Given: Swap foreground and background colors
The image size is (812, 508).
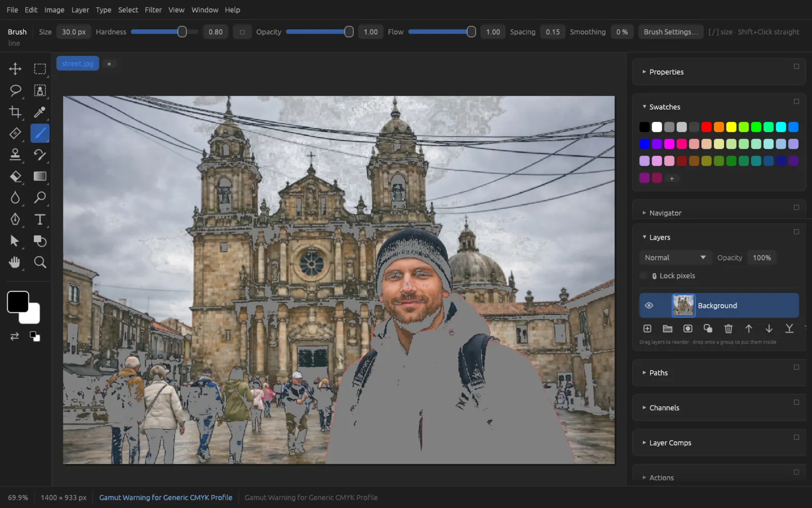Looking at the screenshot, I should point(15,336).
